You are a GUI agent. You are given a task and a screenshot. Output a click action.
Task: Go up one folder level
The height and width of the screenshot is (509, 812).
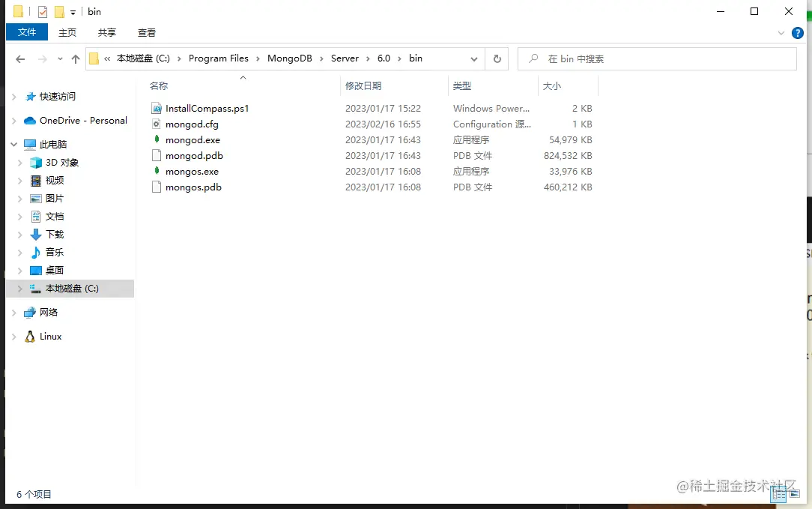pyautogui.click(x=76, y=59)
